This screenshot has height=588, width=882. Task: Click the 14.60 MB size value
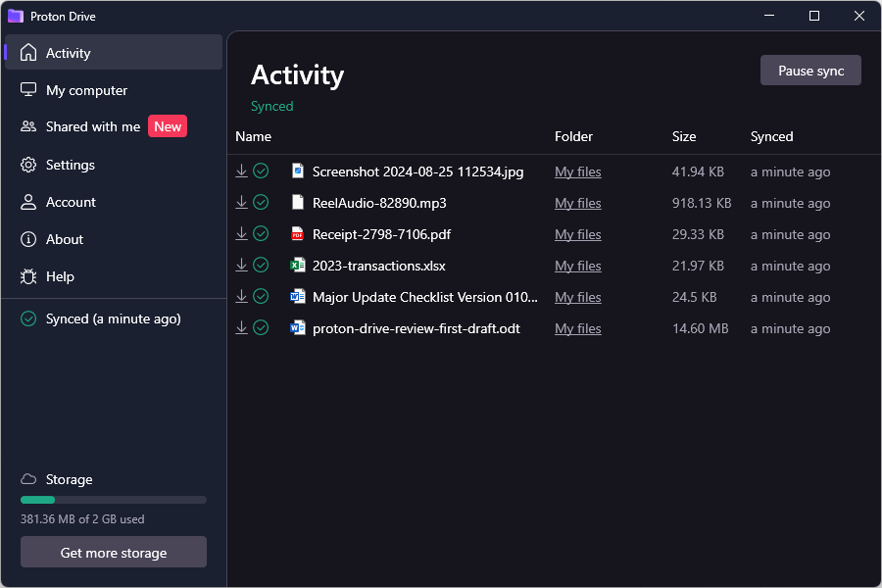click(700, 328)
